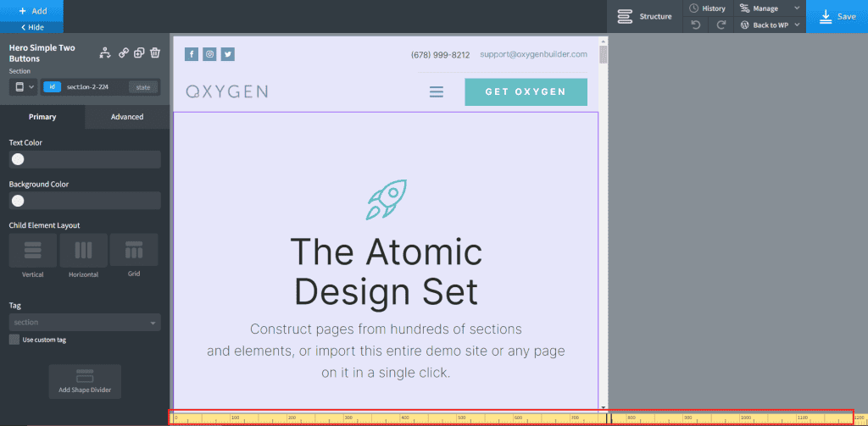Click the scrollbar down arrow in preview
The width and height of the screenshot is (868, 426).
coord(604,407)
